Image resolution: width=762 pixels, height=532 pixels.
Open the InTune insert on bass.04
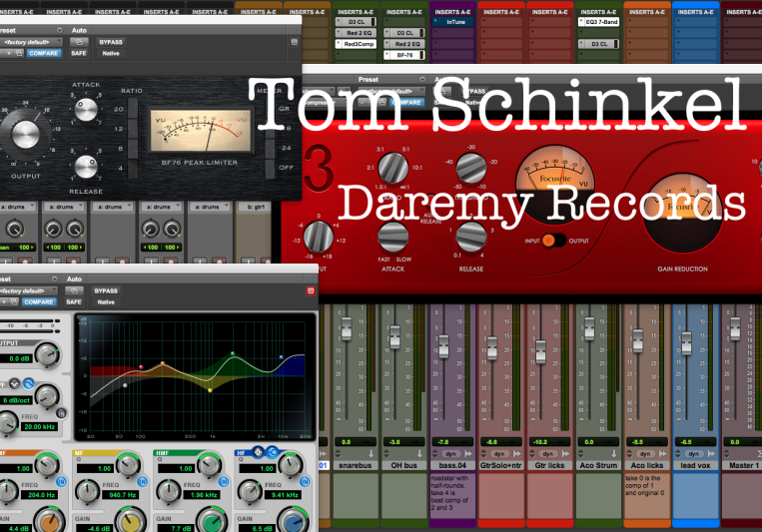point(453,22)
